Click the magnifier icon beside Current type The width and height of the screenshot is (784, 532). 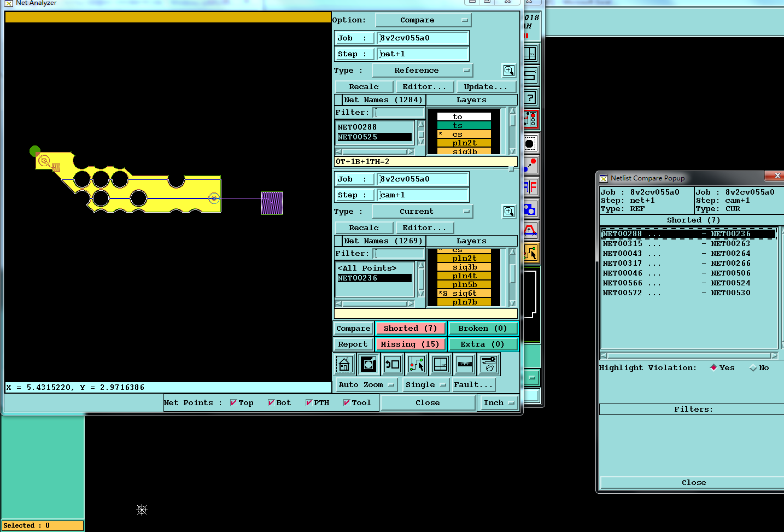tap(509, 212)
